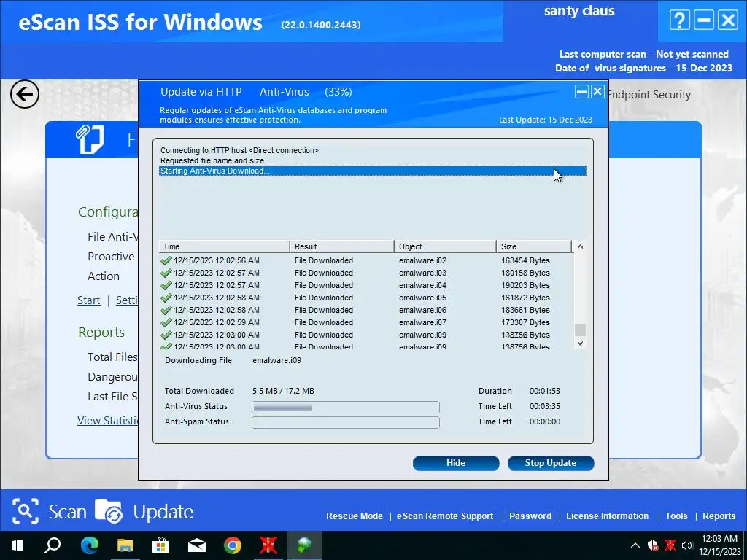Click the 5.5 MB / 17.2 MB value
Image resolution: width=747 pixels, height=560 pixels.
coord(283,391)
